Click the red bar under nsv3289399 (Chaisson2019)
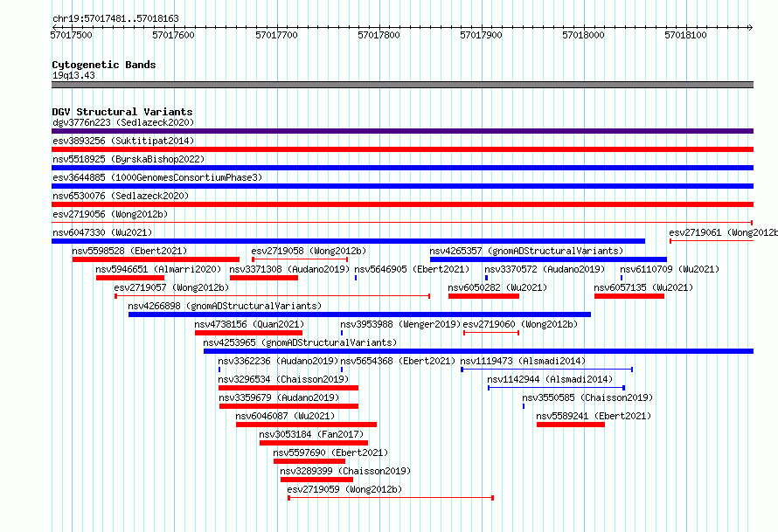The width and height of the screenshot is (778, 532). 316,480
